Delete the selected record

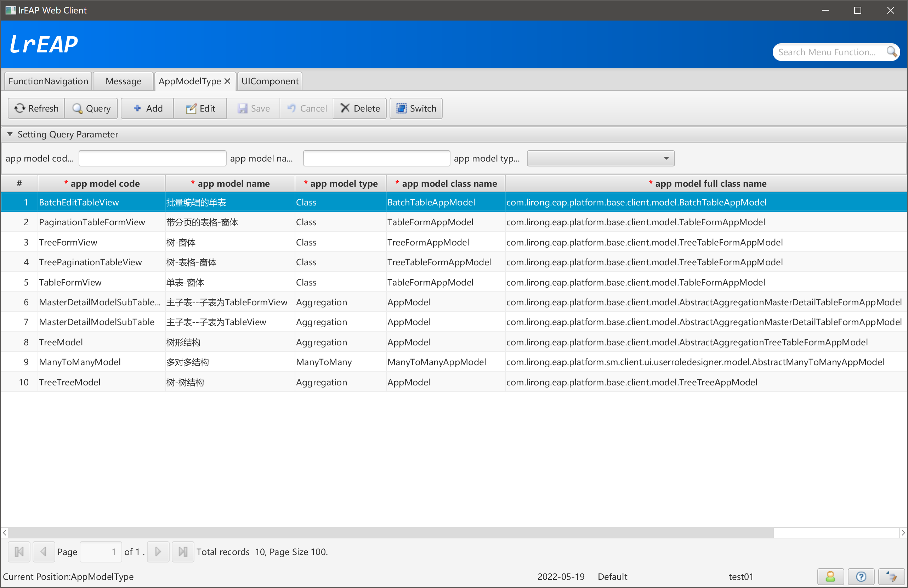coord(360,108)
